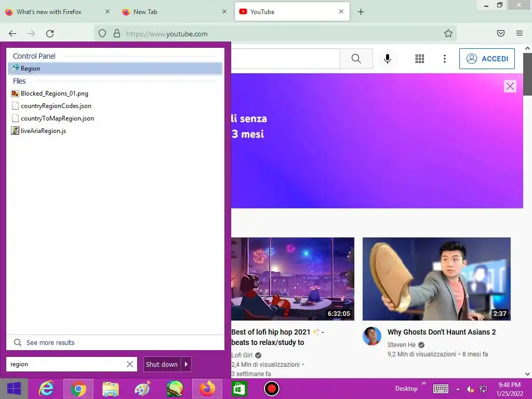532x399 pixels.
Task: Open the touch keyboard icon
Action: (x=441, y=389)
